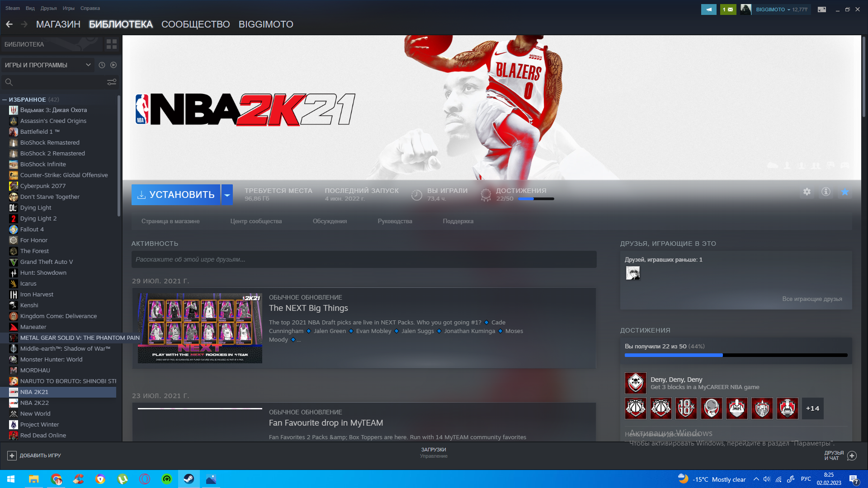Open The NEXT Big Things news thumbnail

200,328
